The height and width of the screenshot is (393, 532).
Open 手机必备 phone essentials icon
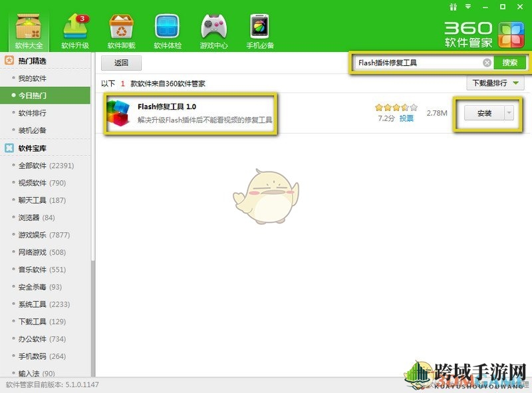click(x=260, y=31)
